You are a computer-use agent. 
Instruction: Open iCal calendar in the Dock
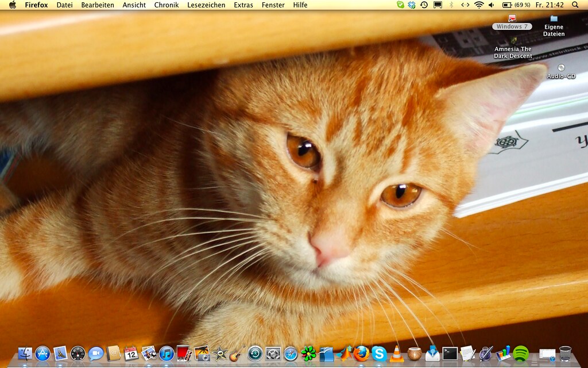131,354
